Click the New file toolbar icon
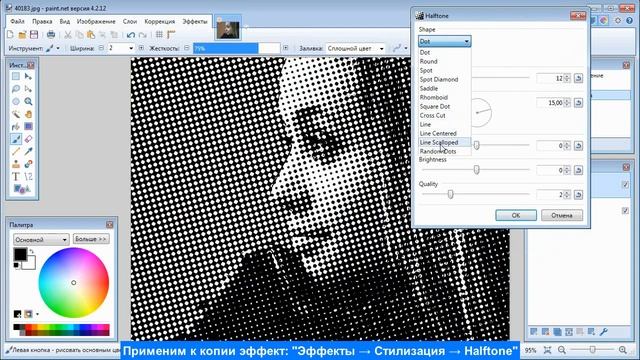This screenshot has width=640, height=360. (x=10, y=35)
